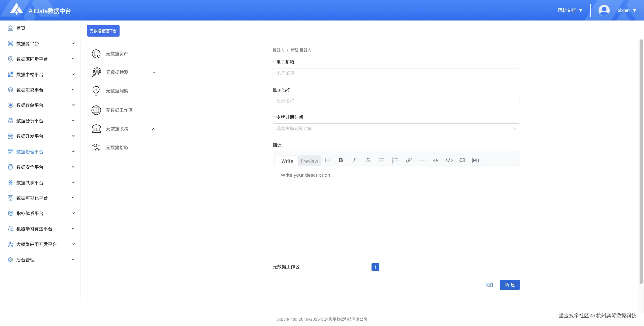The height and width of the screenshot is (326, 644).
Task: Add a numbered list in editor
Action: click(x=395, y=160)
